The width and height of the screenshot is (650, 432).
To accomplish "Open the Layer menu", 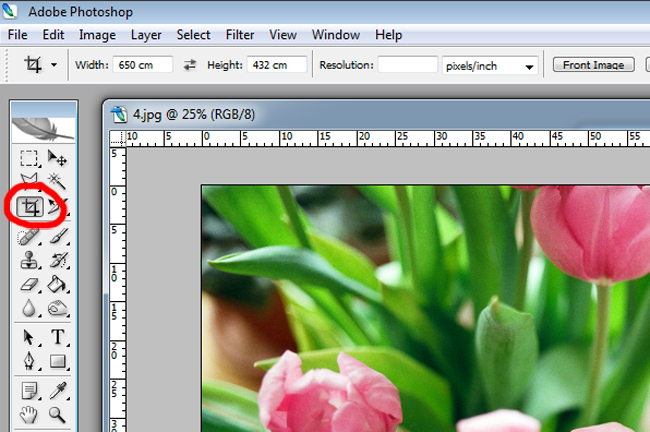I will (146, 34).
